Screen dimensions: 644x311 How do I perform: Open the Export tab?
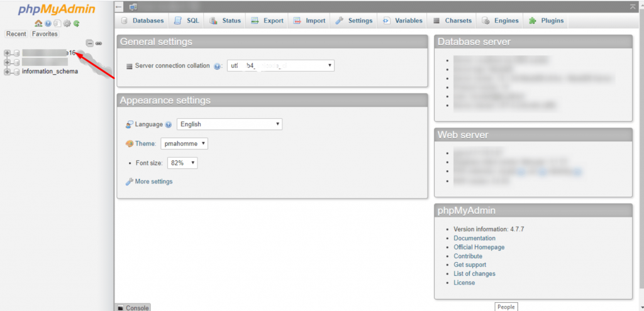click(267, 21)
